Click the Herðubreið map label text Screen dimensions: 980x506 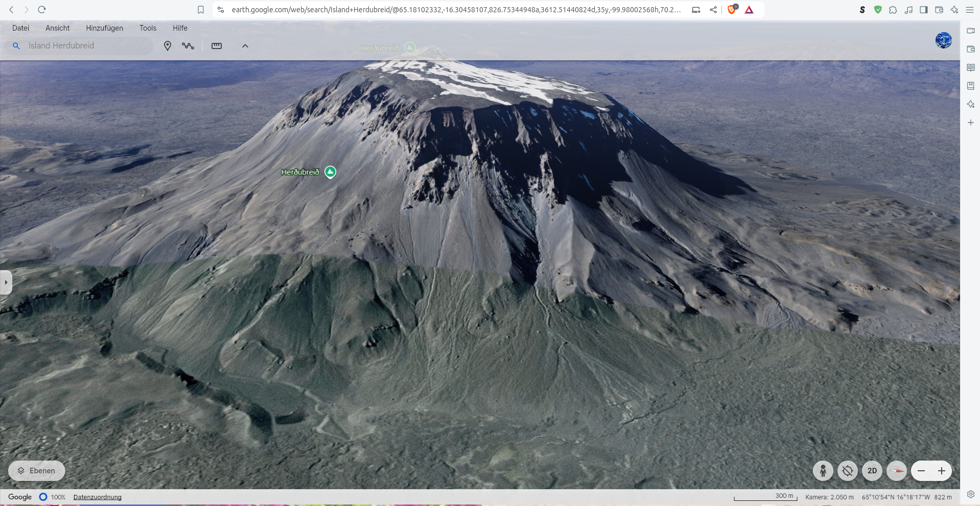coord(300,172)
